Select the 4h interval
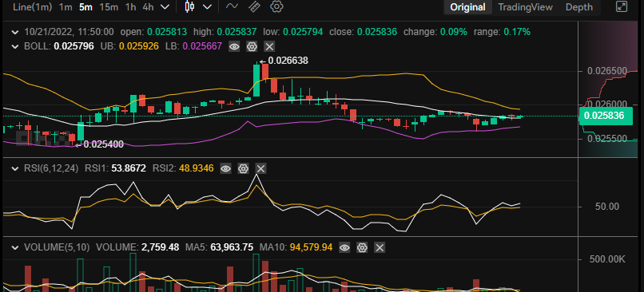 tap(149, 7)
